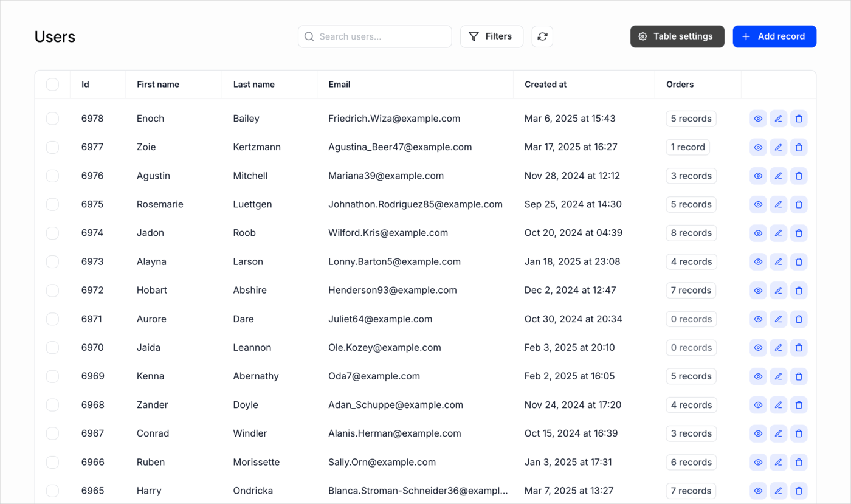
Task: Edit Rosemarie Luettgen's record
Action: [779, 204]
